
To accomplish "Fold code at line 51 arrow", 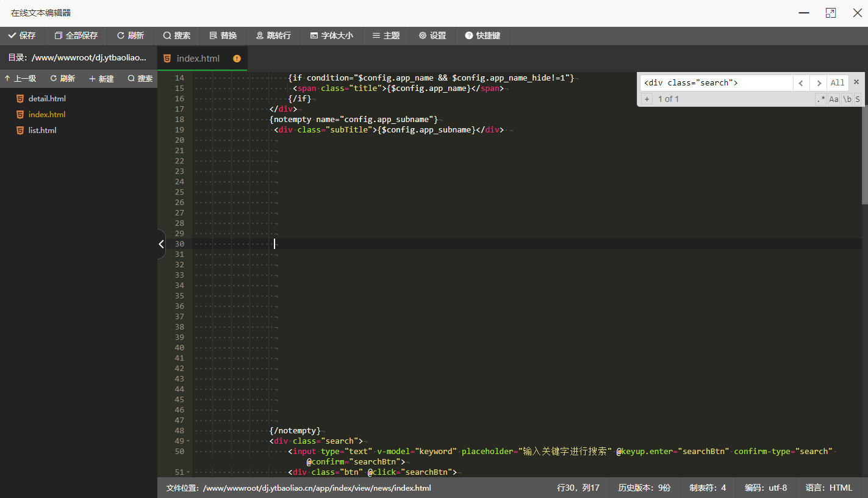I will 188,472.
